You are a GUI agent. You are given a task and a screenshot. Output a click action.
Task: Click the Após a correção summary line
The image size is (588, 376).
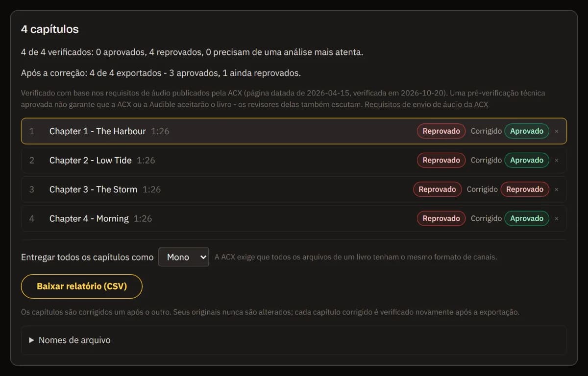coord(161,73)
